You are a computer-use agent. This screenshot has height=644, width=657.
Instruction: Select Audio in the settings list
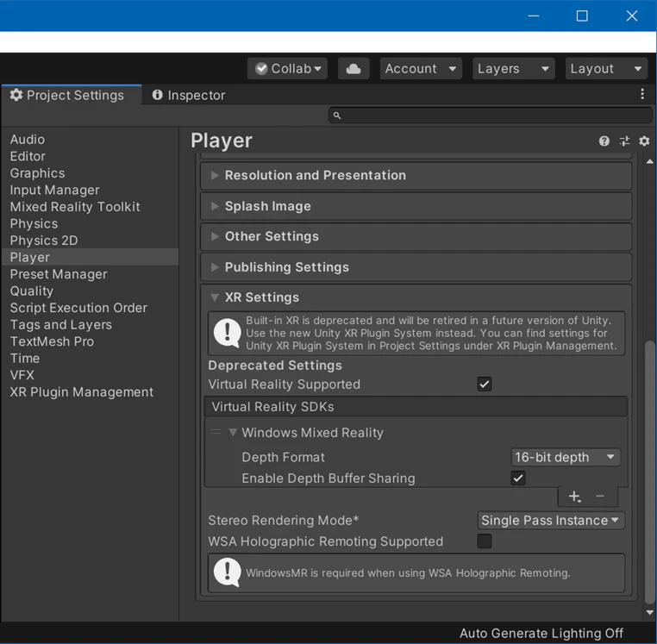pos(90,140)
